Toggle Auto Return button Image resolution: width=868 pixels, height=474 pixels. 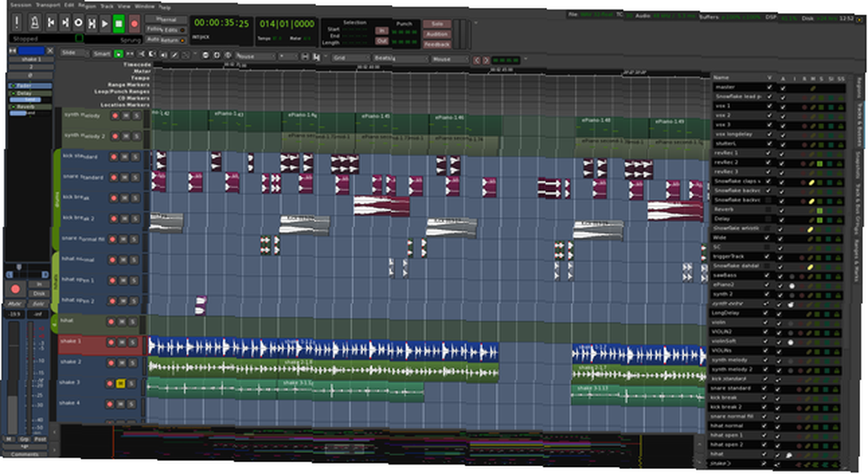[x=166, y=40]
